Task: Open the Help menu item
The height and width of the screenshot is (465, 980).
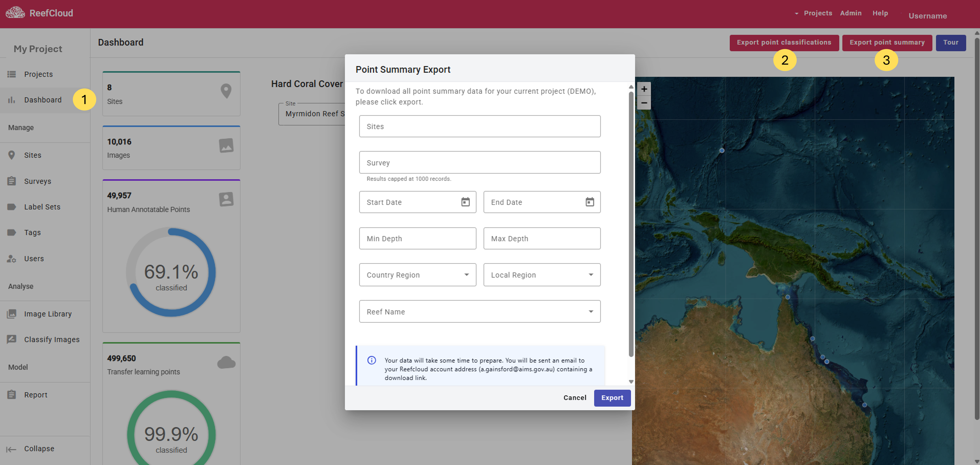Action: click(x=880, y=13)
